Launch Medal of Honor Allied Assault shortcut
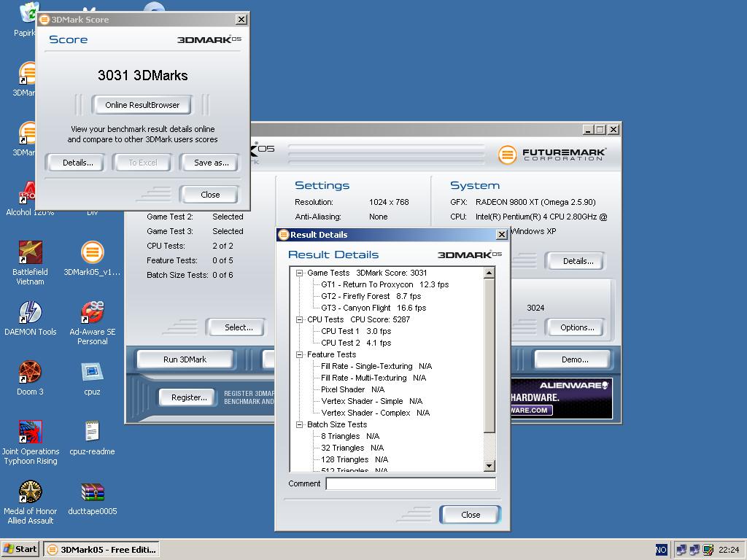This screenshot has height=560, width=747. [x=30, y=502]
